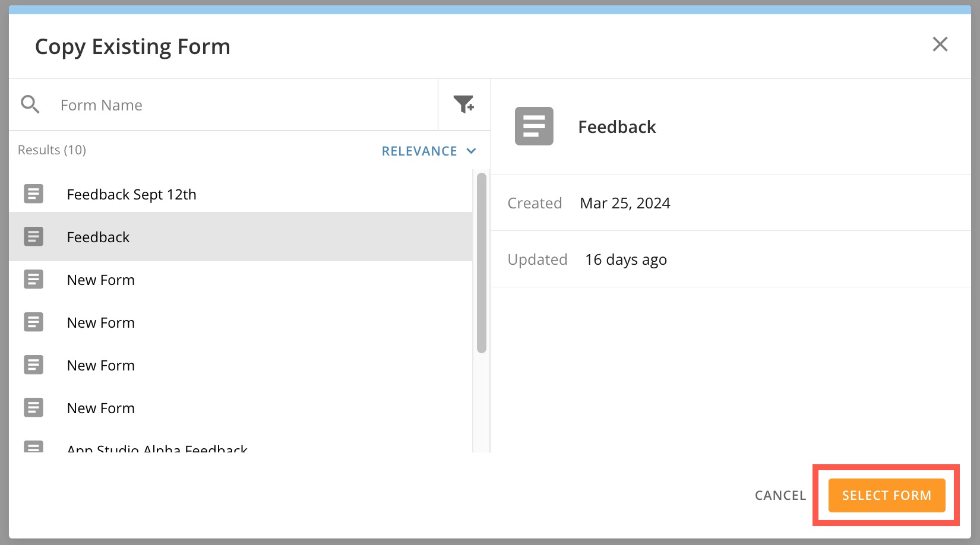Click the form icon beside selected Feedback row

33,237
